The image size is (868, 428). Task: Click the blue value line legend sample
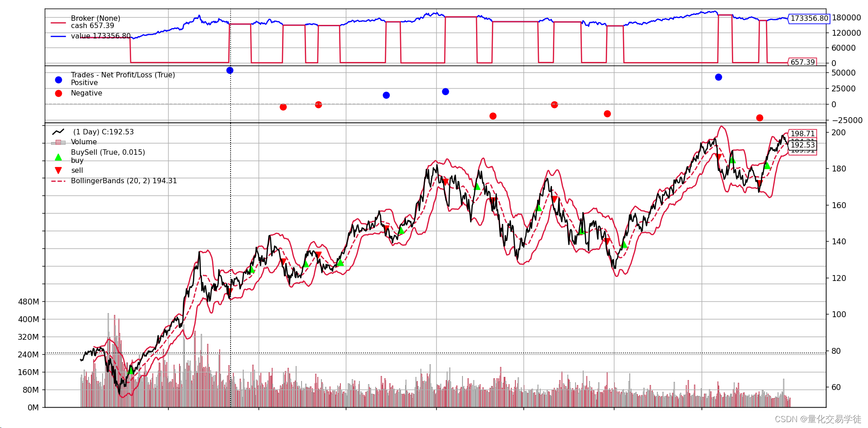(58, 36)
